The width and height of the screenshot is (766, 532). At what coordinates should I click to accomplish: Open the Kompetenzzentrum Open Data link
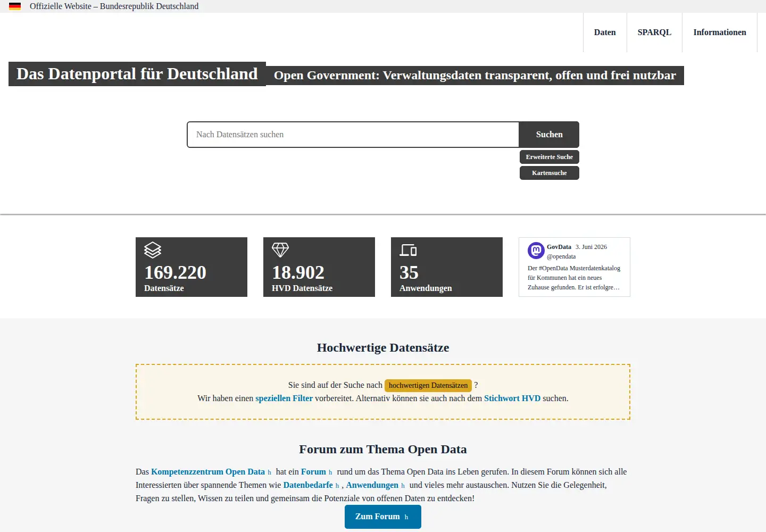tap(211, 472)
